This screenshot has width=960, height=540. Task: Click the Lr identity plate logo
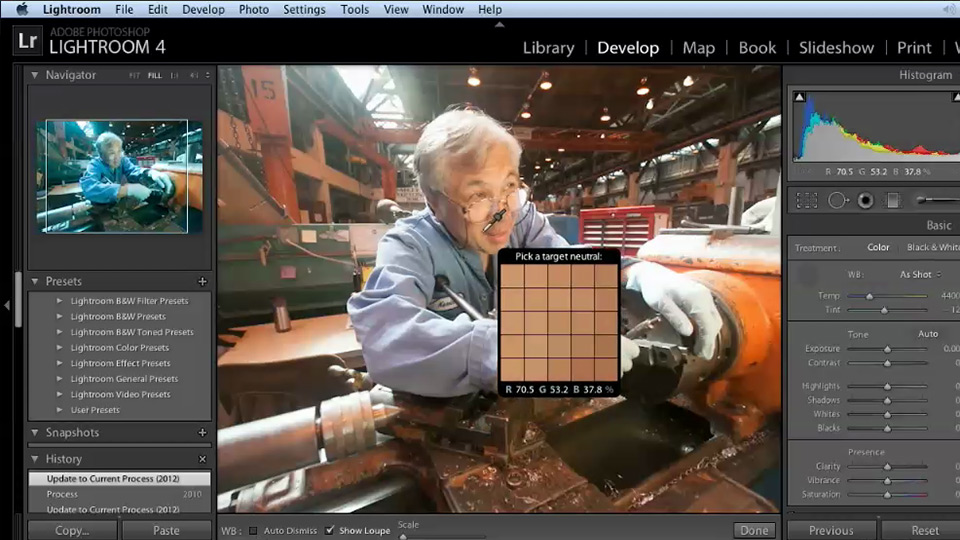28,41
